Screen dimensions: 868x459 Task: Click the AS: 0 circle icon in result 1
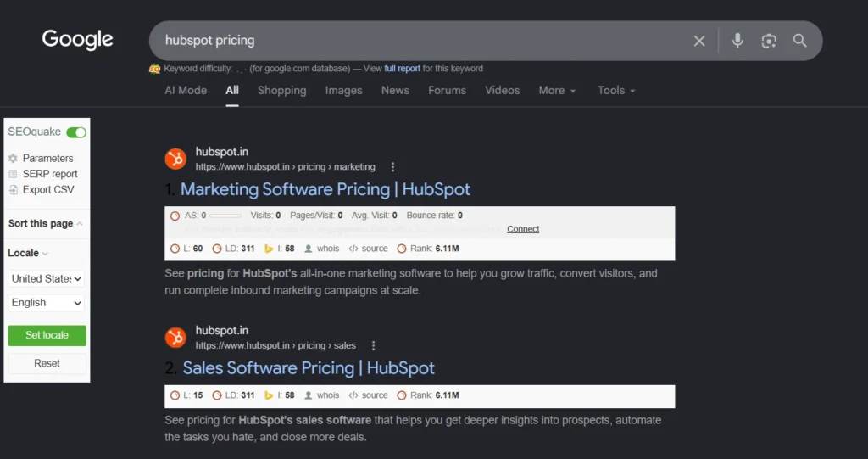[175, 216]
